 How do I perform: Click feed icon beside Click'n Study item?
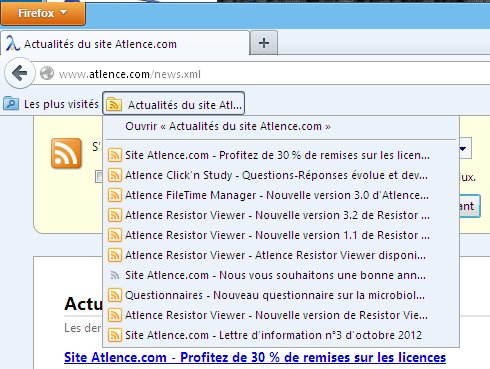tap(115, 175)
